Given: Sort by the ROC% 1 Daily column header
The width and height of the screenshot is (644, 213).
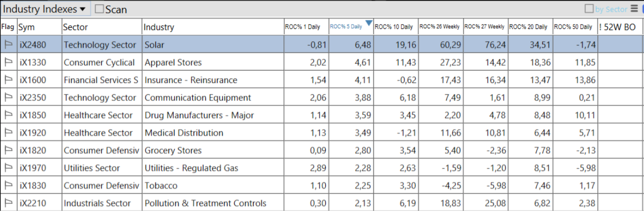Looking at the screenshot, I should tap(306, 27).
